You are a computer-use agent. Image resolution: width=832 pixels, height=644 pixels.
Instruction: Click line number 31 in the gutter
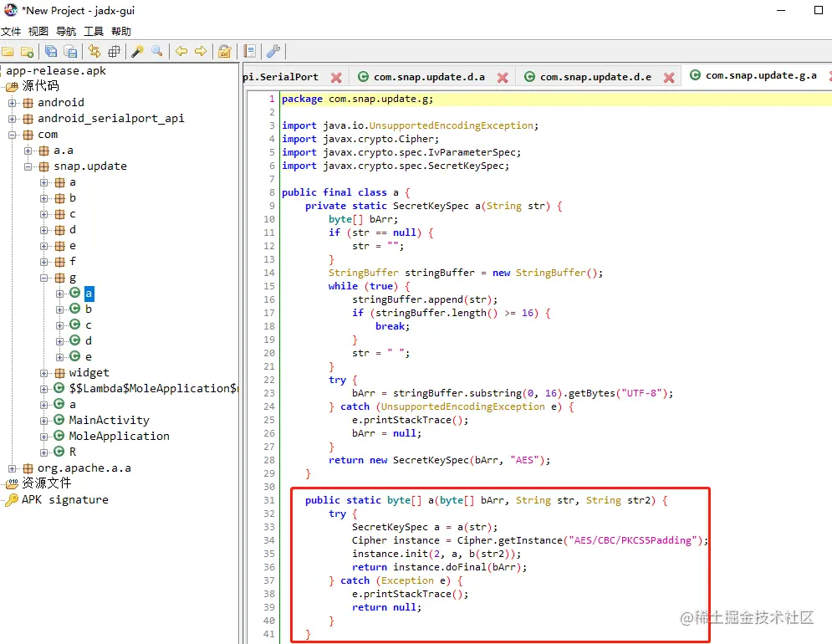point(269,501)
